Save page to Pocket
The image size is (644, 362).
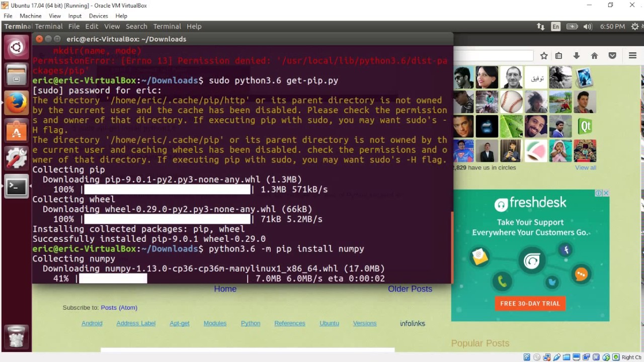coord(612,56)
